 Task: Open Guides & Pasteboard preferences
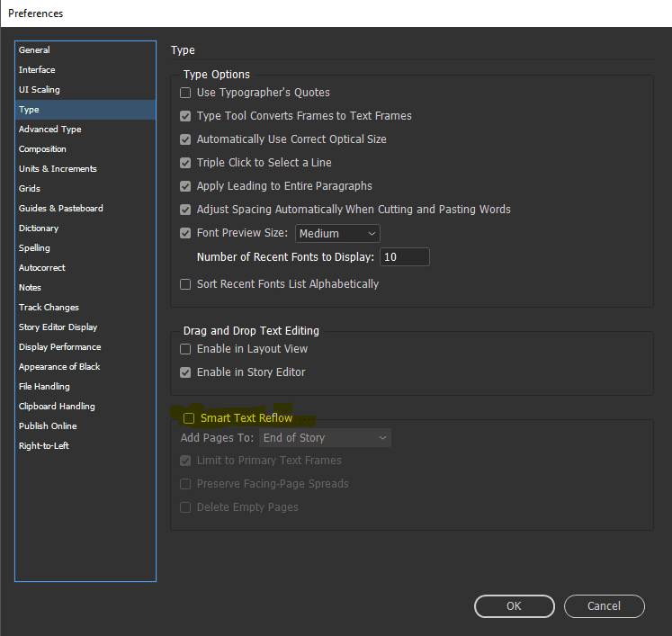pos(85,209)
